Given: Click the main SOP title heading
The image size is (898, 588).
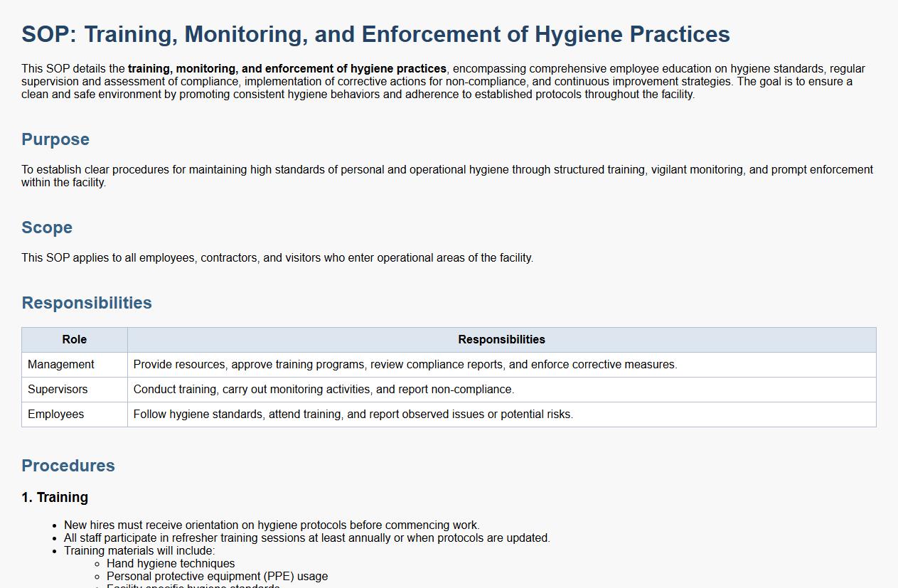Looking at the screenshot, I should [375, 34].
